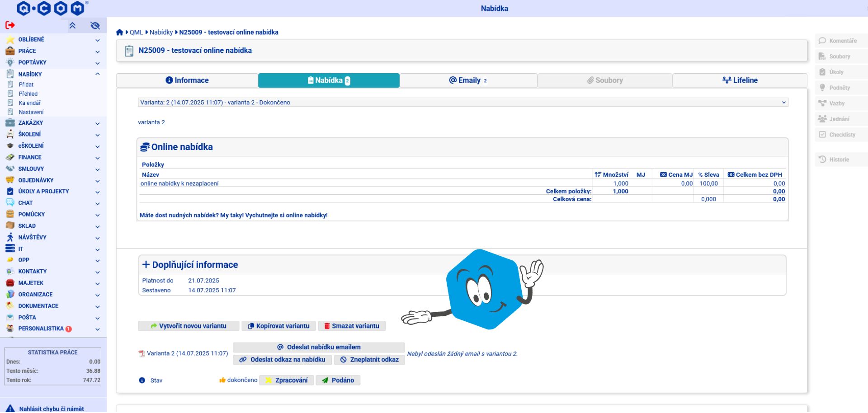Expand the Zakázky menu section
The height and width of the screenshot is (413, 868).
click(x=98, y=123)
